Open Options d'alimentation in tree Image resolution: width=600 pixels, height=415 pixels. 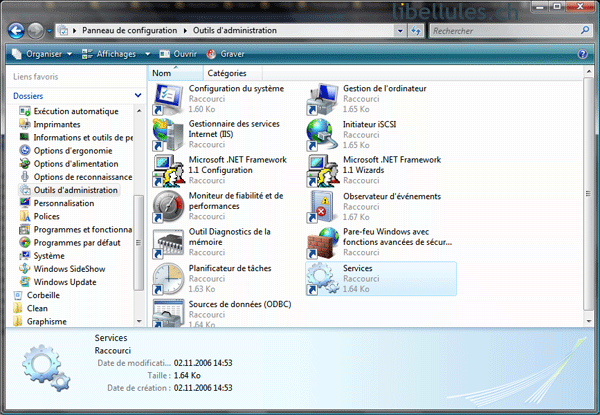click(x=69, y=164)
